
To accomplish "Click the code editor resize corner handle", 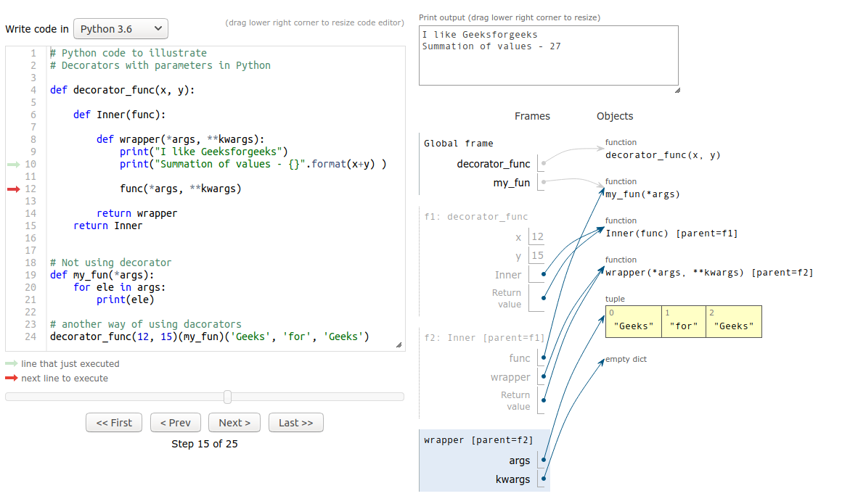I will (x=399, y=345).
